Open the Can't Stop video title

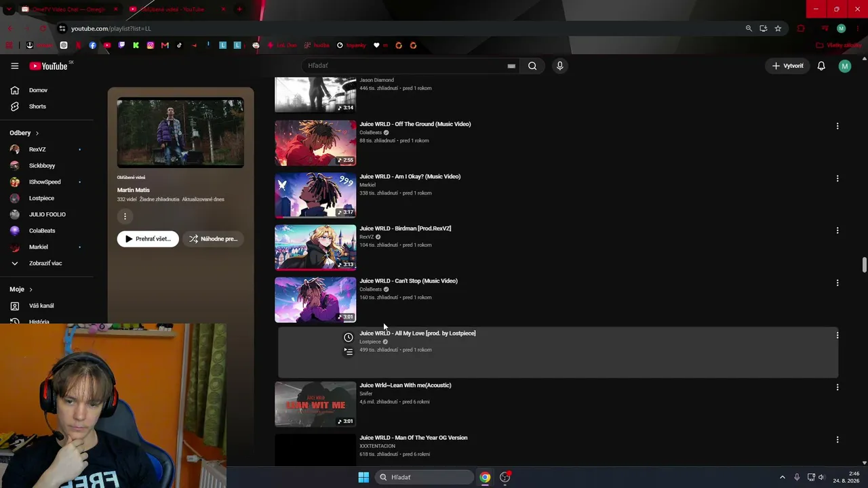point(408,281)
